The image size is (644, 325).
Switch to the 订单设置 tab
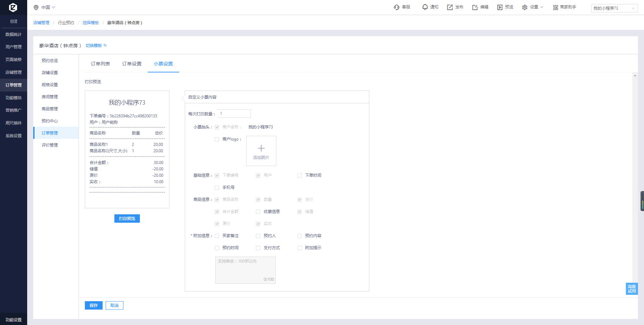[132, 64]
